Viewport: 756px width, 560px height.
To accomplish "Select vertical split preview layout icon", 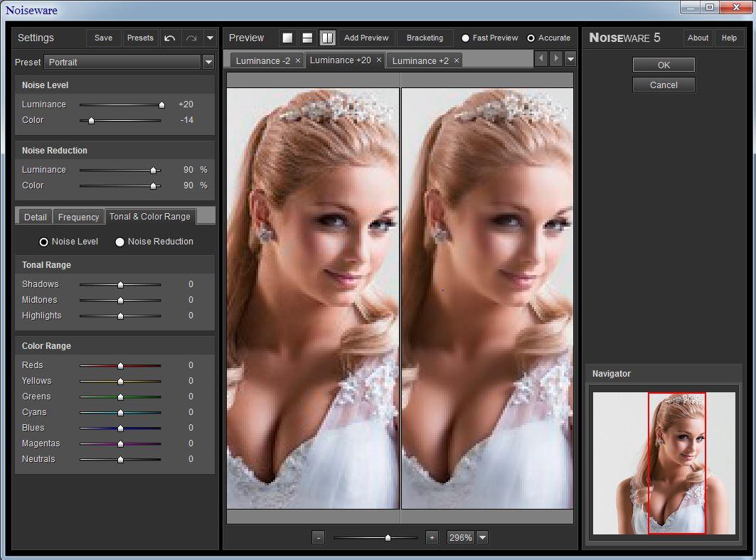I will [327, 38].
